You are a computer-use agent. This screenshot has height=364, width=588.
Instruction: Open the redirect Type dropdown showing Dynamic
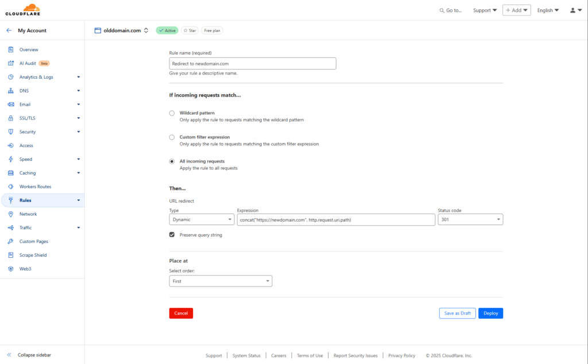[x=202, y=219]
